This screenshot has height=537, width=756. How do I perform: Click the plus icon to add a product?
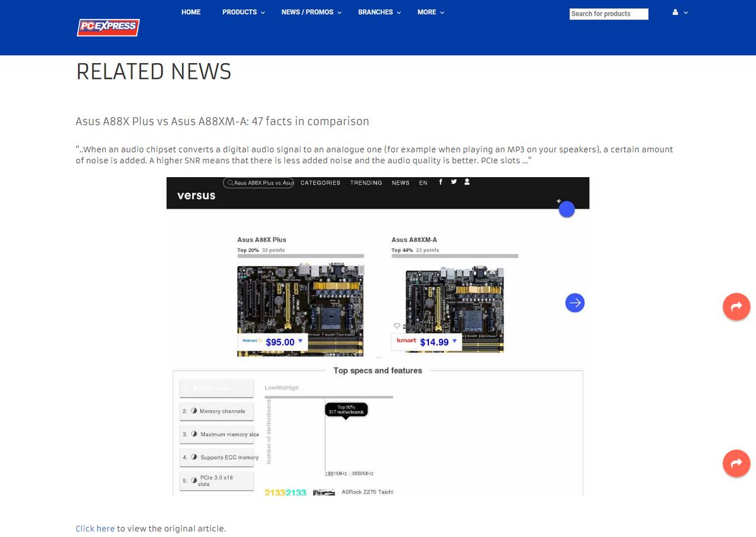tap(558, 200)
